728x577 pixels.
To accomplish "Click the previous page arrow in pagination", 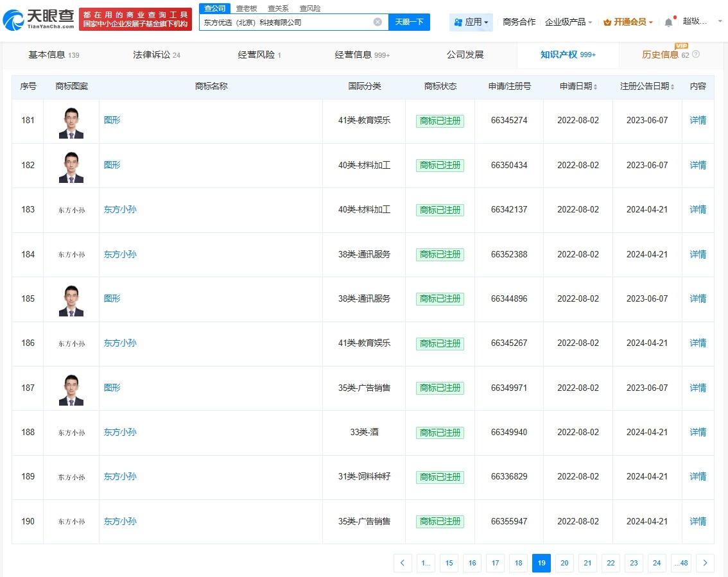I will (x=403, y=563).
